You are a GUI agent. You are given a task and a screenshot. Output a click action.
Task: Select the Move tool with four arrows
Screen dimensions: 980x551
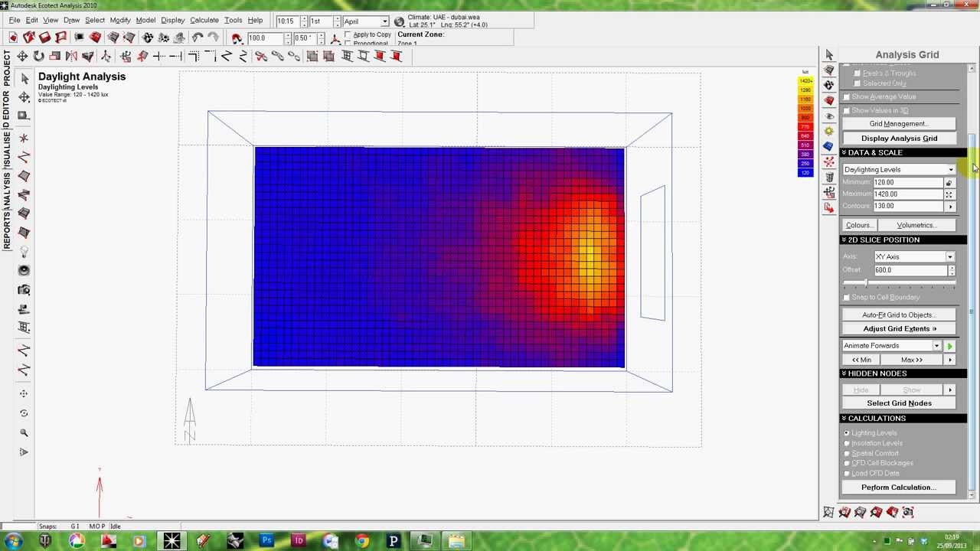point(22,56)
